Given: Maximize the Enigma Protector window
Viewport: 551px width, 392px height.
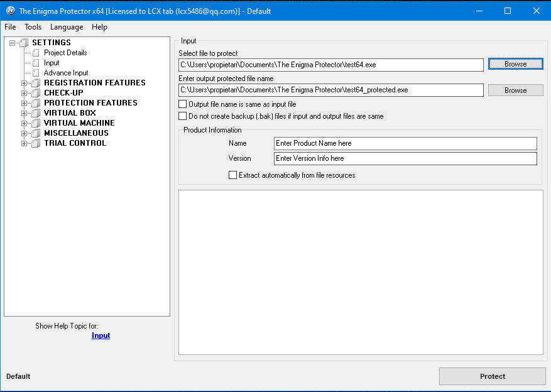Looking at the screenshot, I should [508, 11].
